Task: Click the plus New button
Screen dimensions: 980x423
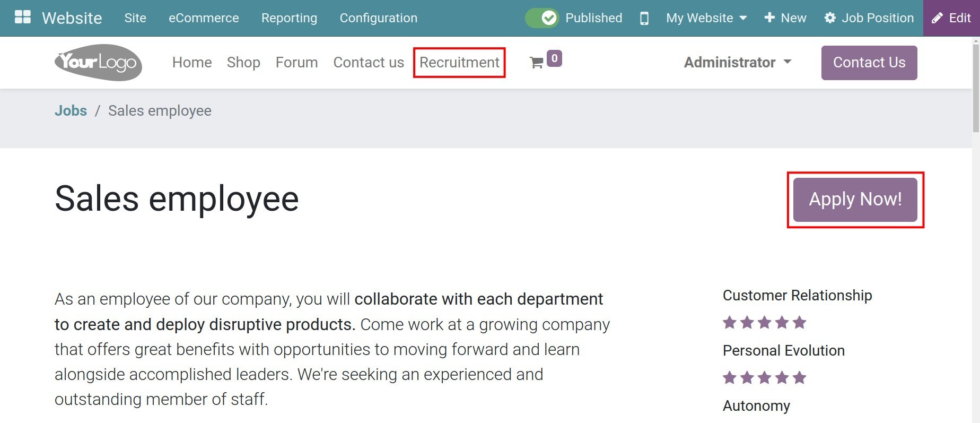Action: (x=785, y=18)
